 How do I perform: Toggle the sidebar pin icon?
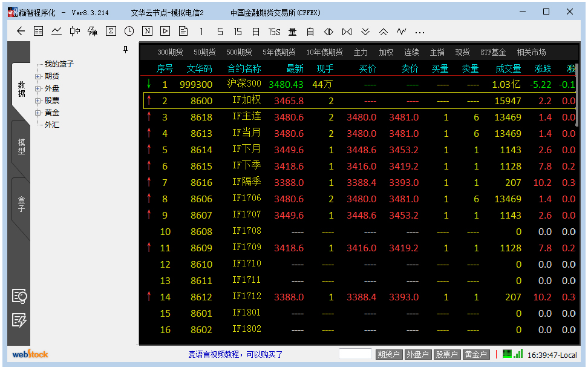(126, 50)
